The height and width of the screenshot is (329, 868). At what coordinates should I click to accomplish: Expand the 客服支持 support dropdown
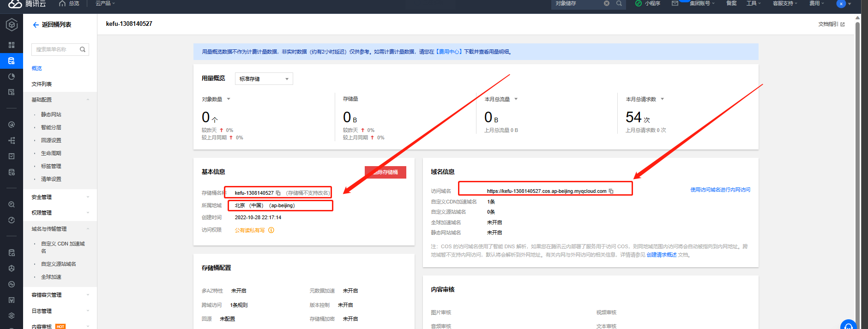tap(785, 3)
